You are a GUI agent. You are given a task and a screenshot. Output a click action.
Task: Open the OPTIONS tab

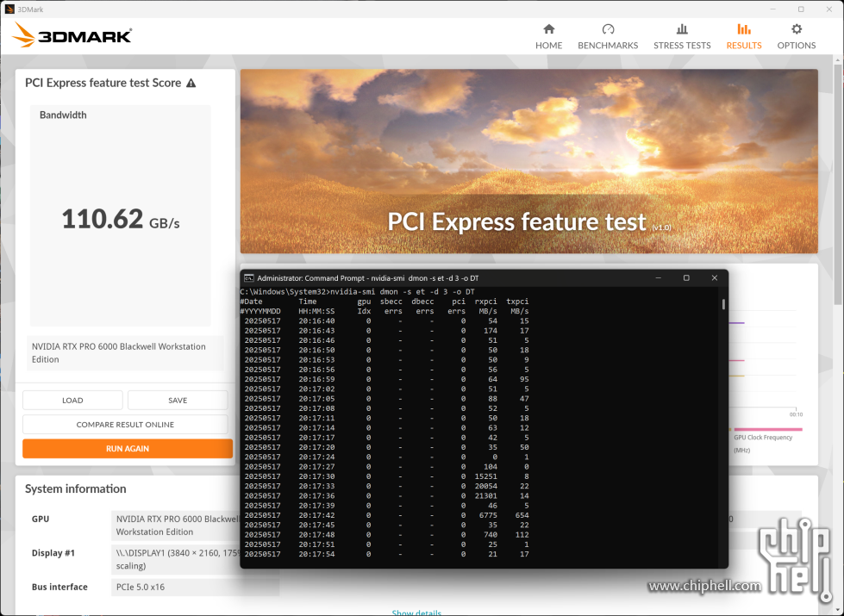click(x=796, y=36)
